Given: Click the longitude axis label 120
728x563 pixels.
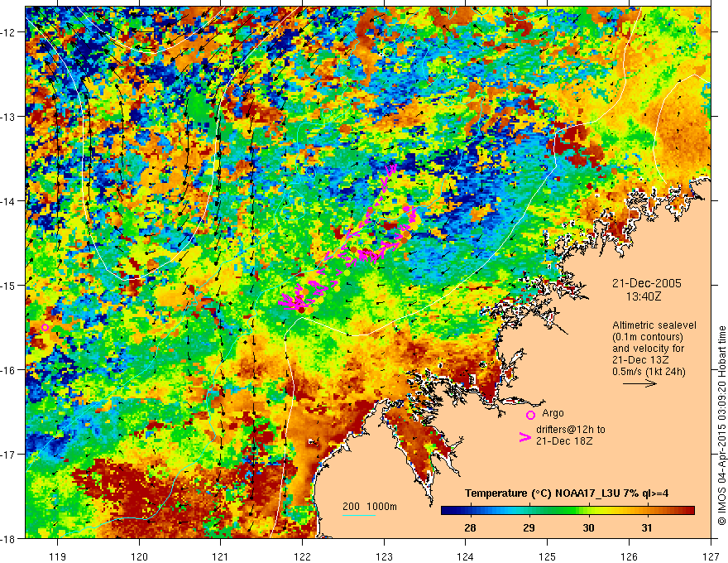Looking at the screenshot, I should pos(139,556).
